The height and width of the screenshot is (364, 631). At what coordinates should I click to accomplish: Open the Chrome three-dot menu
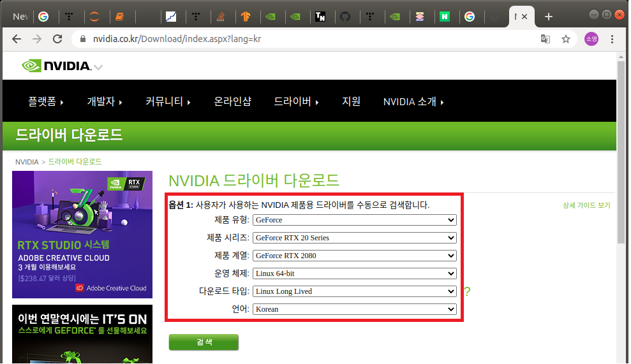click(612, 39)
